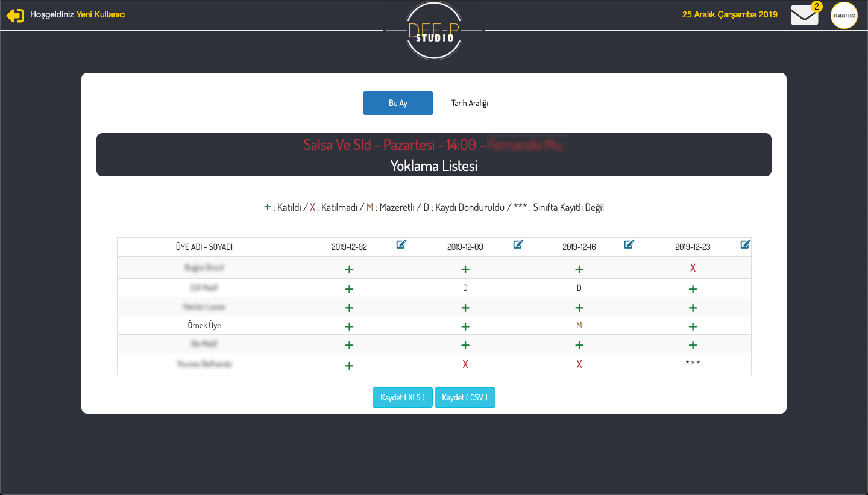Click the *** cell under 2019-12-23
Screen dimensions: 868x495
(693, 364)
